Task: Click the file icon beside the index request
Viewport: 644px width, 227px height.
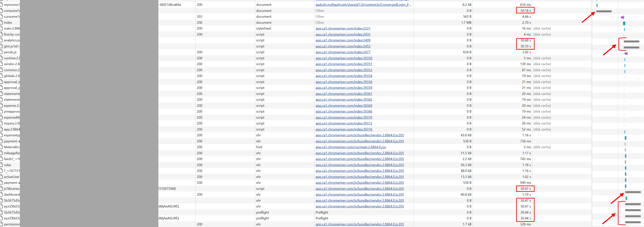Action: (x=1, y=23)
